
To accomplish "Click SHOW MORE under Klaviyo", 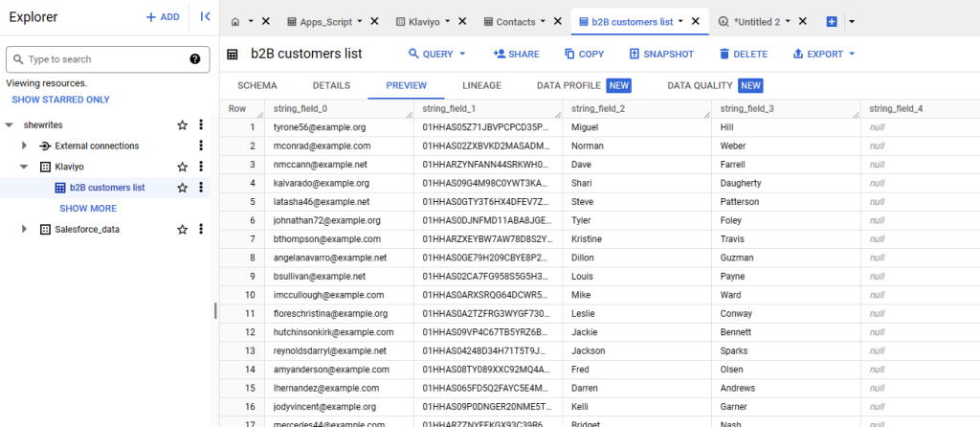I will point(88,208).
